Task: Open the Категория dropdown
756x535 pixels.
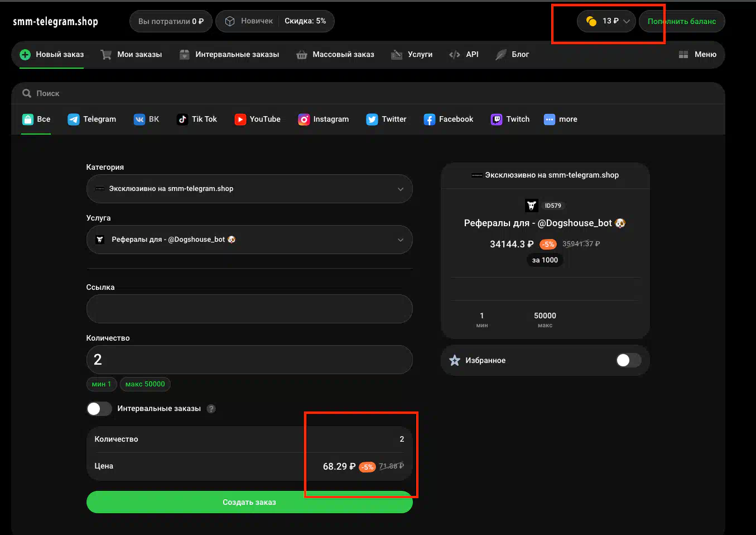Action: [x=249, y=189]
